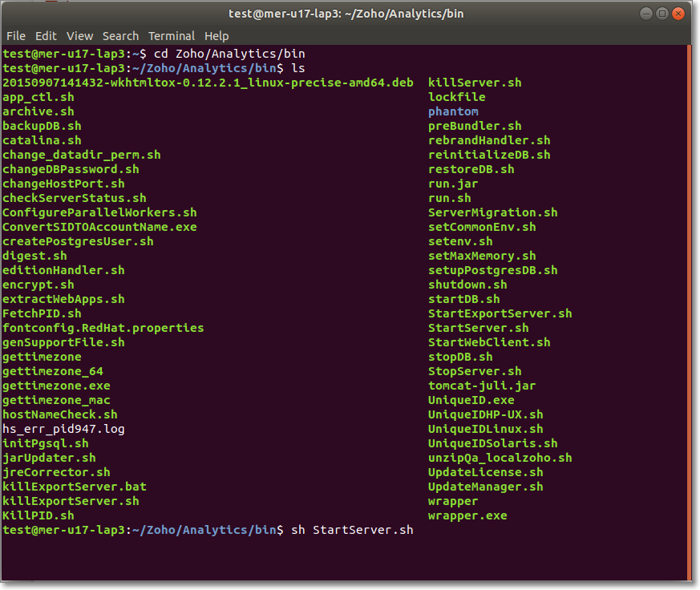This screenshot has width=700, height=590.
Task: Click the app_ctl.sh file name
Action: point(38,97)
